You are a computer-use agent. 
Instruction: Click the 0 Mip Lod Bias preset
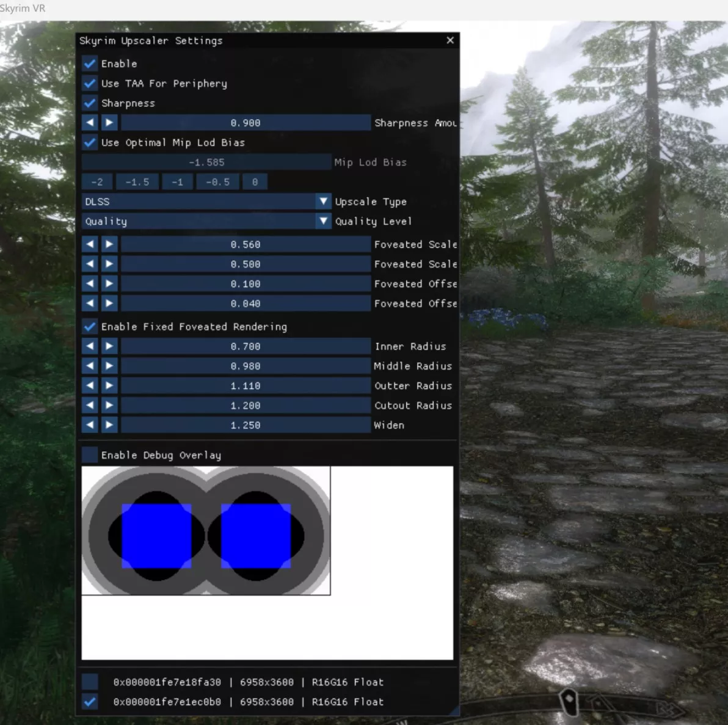tap(255, 182)
